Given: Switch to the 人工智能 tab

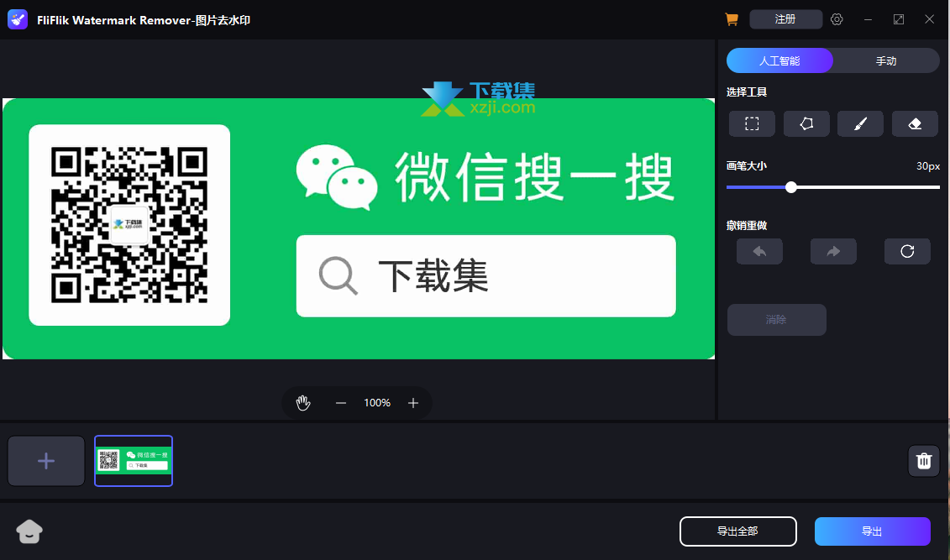Looking at the screenshot, I should coord(779,60).
